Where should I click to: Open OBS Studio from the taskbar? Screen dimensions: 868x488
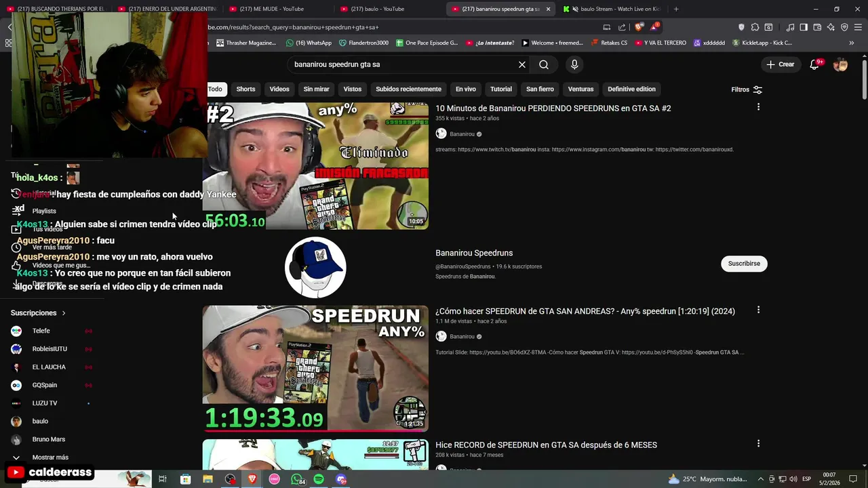231,479
